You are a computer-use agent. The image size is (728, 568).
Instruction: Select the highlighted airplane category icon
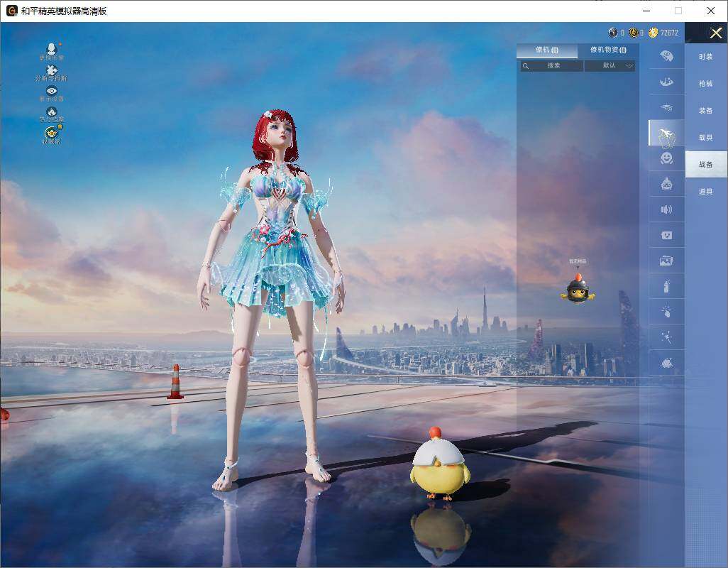click(666, 132)
